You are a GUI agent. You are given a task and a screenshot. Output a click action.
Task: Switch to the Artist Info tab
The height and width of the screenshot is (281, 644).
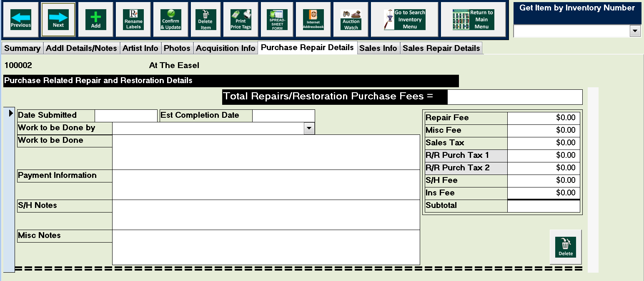[x=140, y=48]
